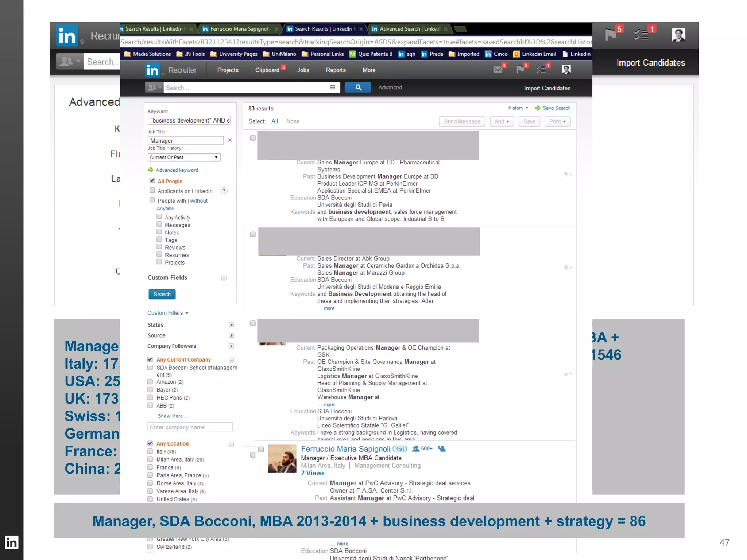747x560 pixels.
Task: Open the profile avatar icon in the Recruiter bar
Action: (x=566, y=69)
